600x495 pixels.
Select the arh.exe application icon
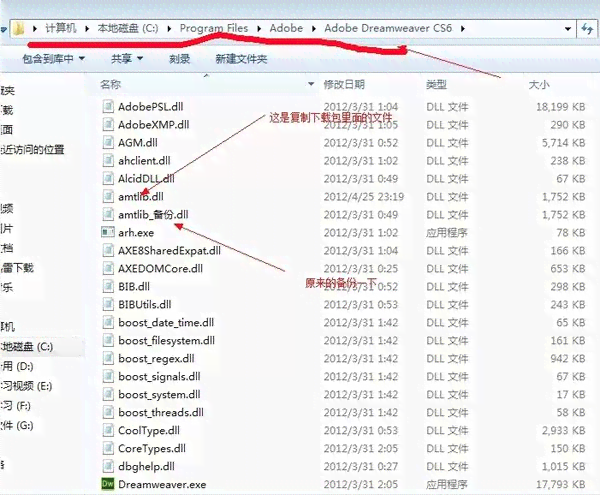coord(108,232)
